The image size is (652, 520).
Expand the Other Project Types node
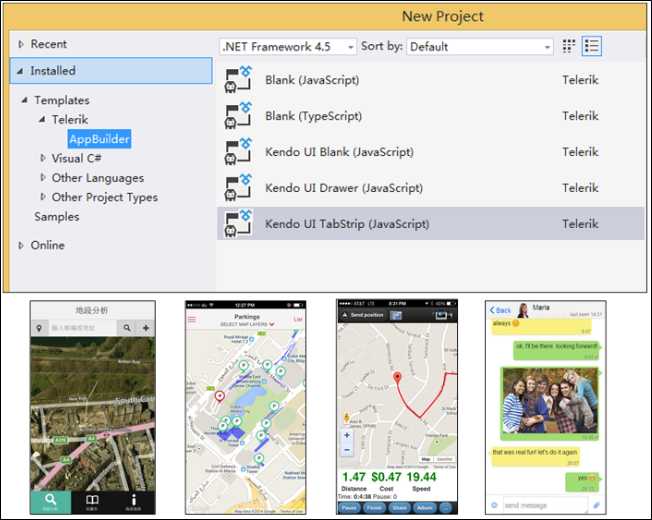click(x=42, y=197)
